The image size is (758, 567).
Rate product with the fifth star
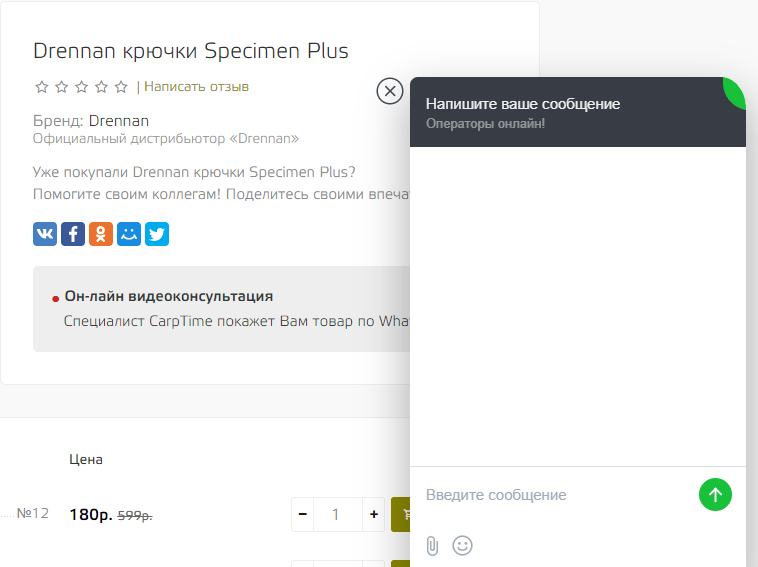[x=121, y=87]
